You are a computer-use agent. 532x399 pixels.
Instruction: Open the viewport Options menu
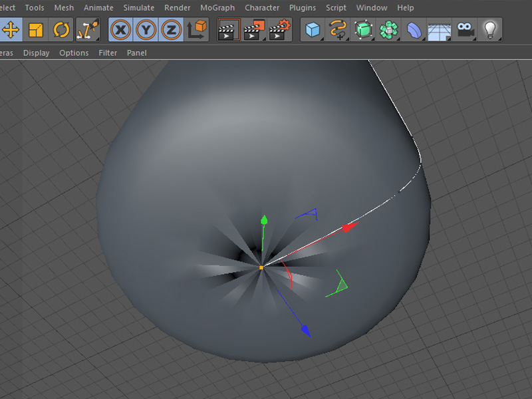click(x=74, y=53)
